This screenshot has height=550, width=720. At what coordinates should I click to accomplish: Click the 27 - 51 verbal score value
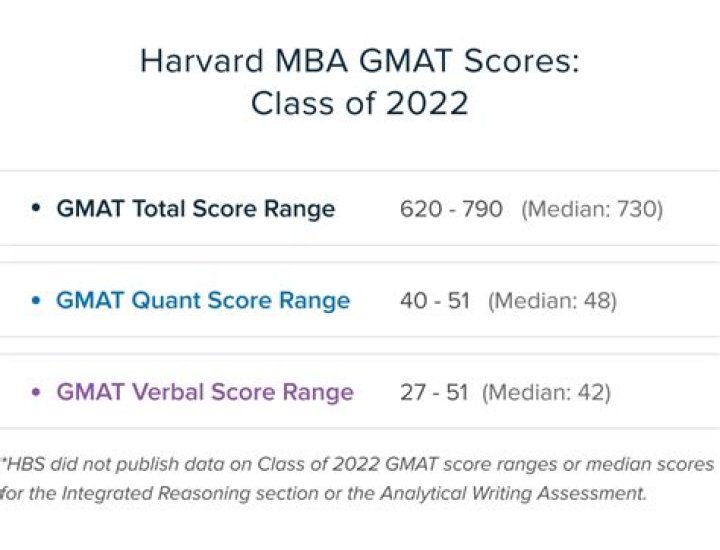tap(433, 392)
